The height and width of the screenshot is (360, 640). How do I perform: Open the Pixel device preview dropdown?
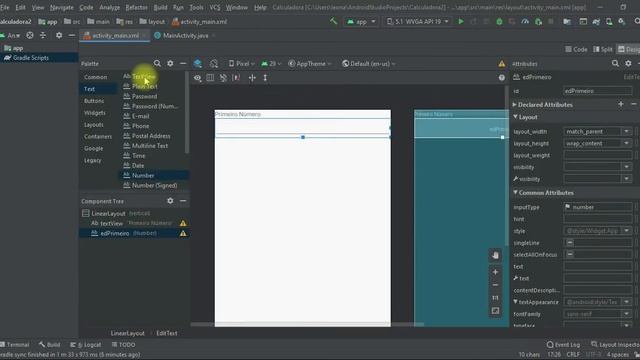click(242, 64)
